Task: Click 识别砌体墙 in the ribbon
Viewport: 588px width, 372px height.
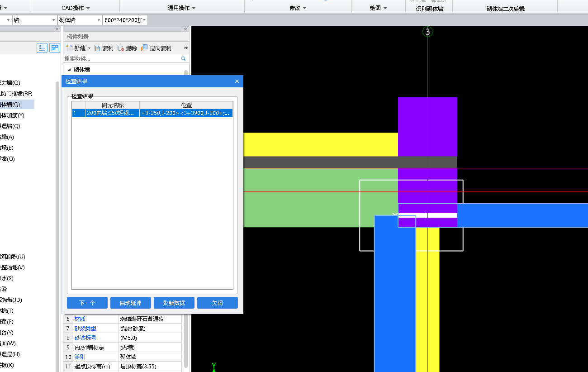Action: 429,9
